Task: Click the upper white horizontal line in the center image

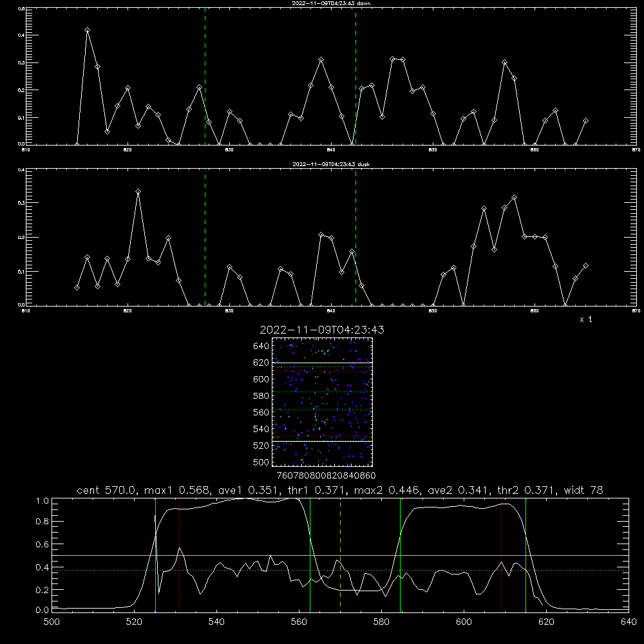Action: click(x=322, y=363)
